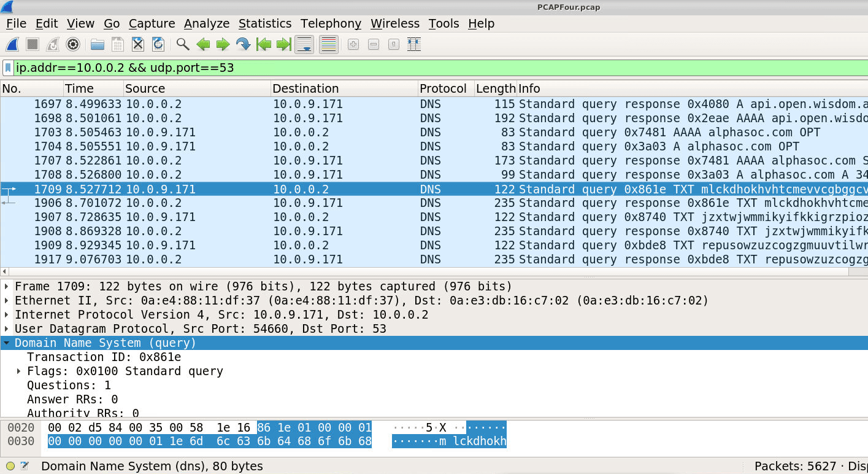Open the Help menu

click(x=481, y=23)
